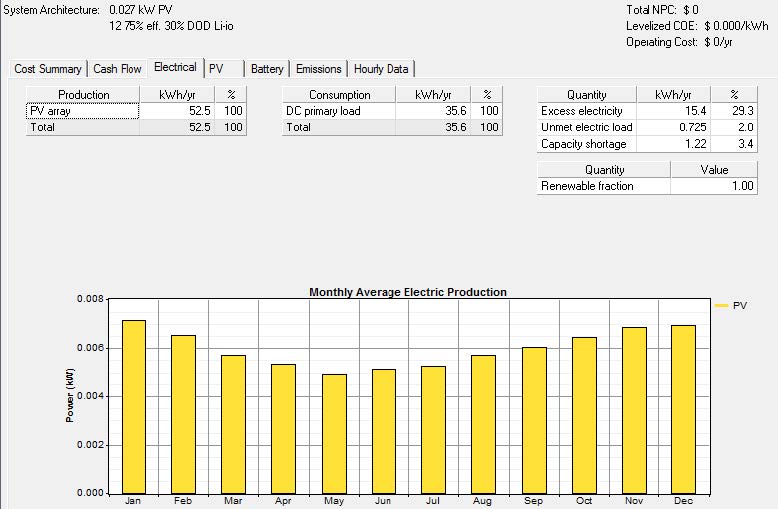Click the May production bar
This screenshot has width=778, height=509.
point(334,433)
